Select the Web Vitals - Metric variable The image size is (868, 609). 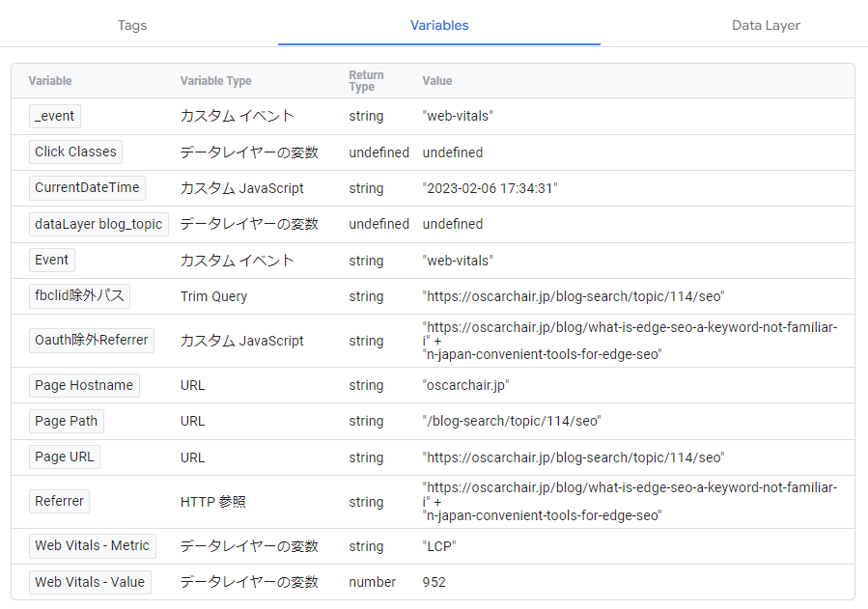pyautogui.click(x=92, y=545)
